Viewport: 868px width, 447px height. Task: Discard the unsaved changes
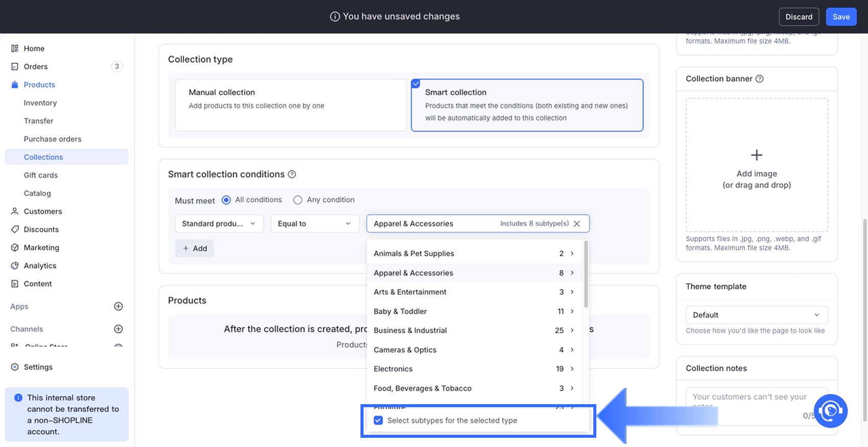click(799, 17)
